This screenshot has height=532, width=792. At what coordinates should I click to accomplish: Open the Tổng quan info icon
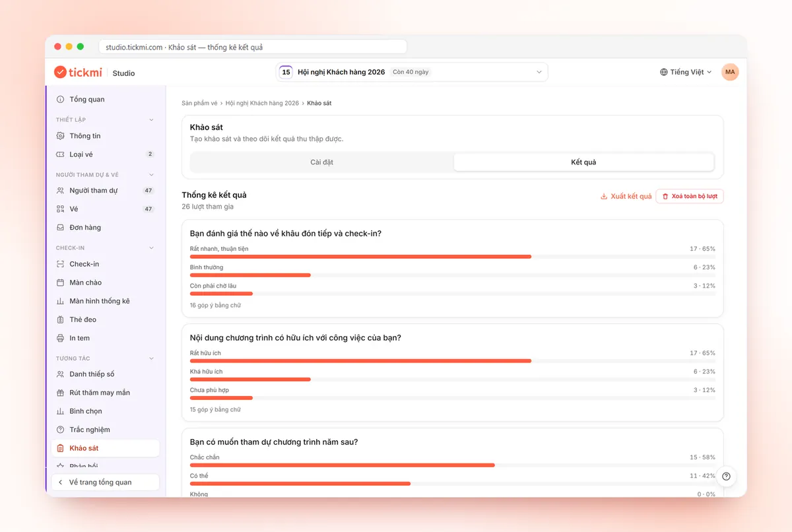(x=60, y=100)
